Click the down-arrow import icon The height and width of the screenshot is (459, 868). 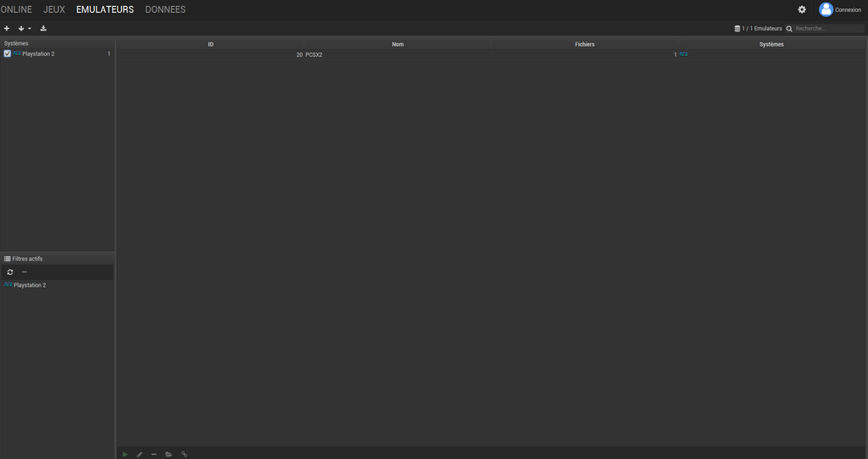[x=21, y=28]
